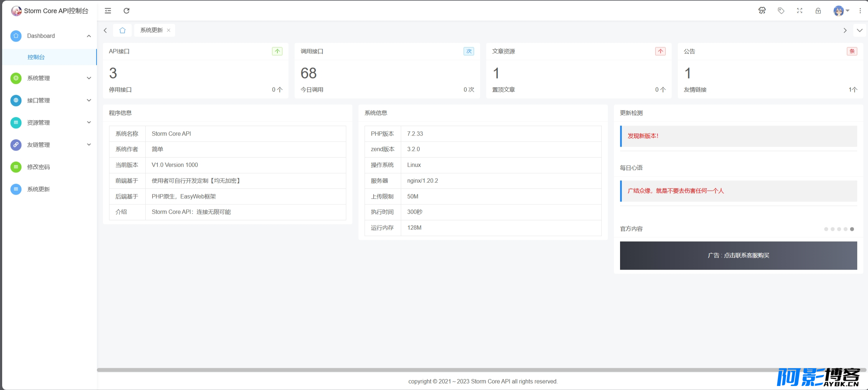Click the red 条 badge on 公告 card
This screenshot has height=390, width=868.
[852, 51]
